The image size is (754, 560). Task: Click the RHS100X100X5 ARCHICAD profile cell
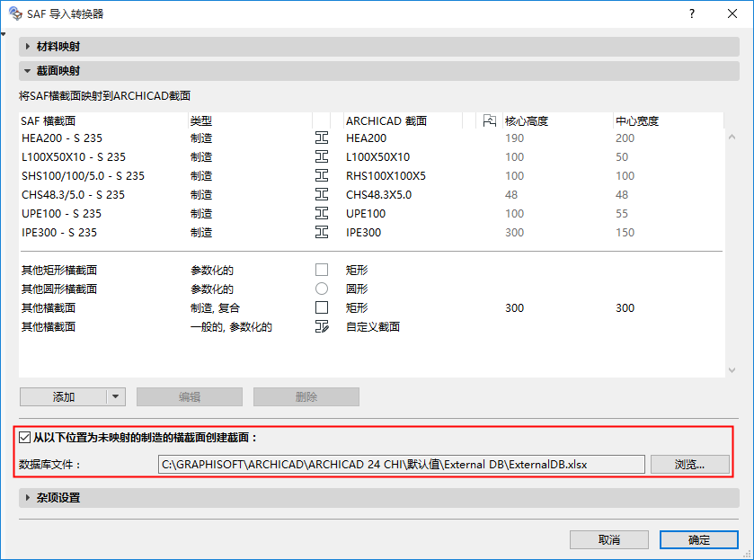386,175
